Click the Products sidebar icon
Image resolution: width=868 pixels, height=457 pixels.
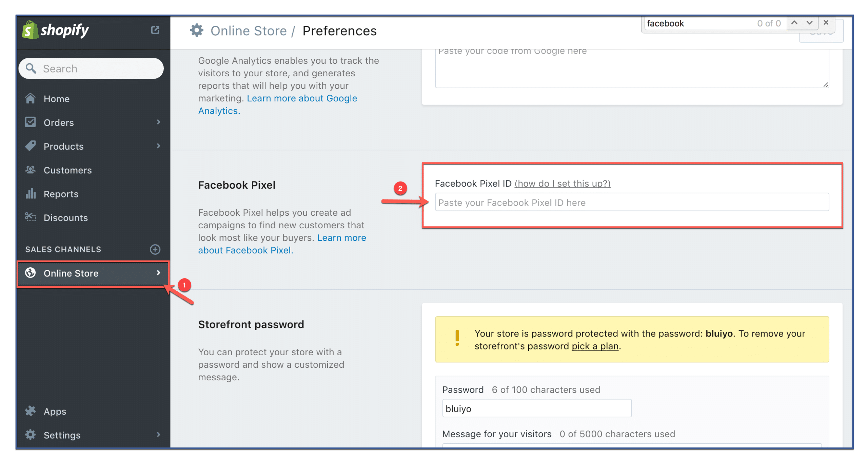[32, 146]
